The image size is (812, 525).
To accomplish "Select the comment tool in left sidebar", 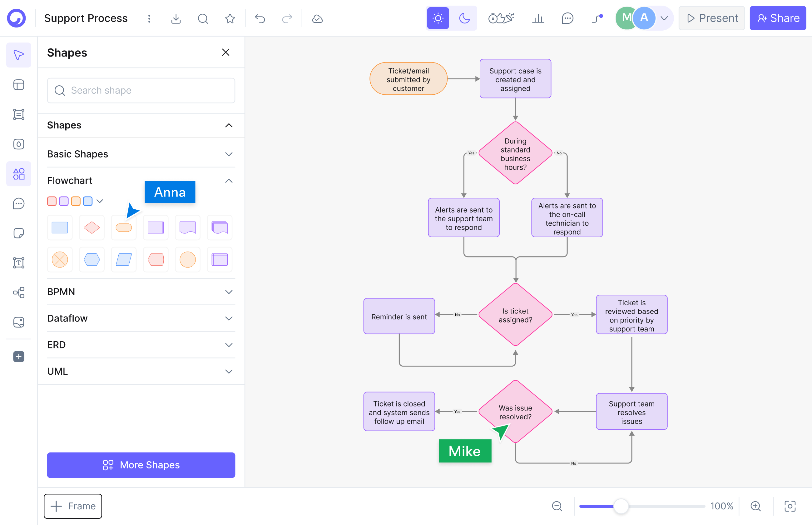I will point(19,203).
